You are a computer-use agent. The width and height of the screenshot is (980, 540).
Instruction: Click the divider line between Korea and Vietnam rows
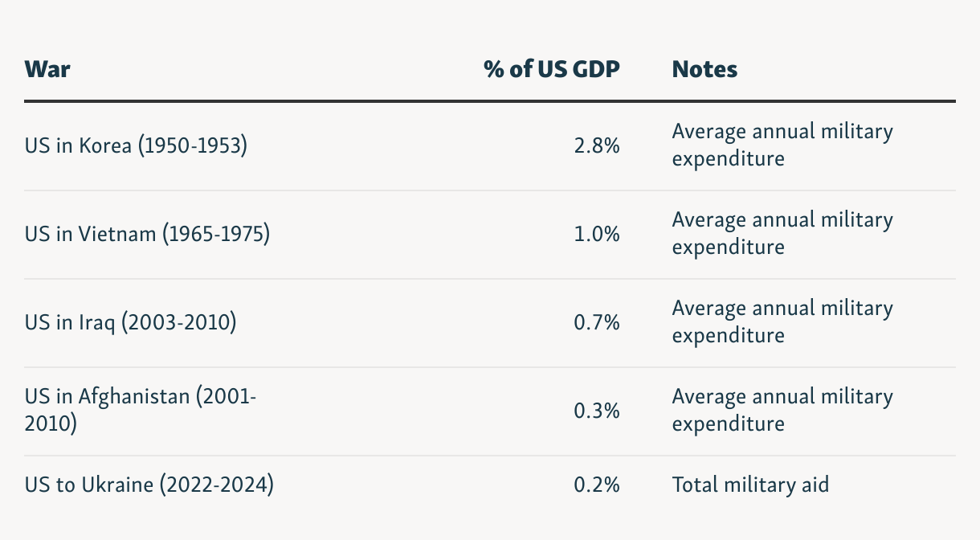coord(490,190)
